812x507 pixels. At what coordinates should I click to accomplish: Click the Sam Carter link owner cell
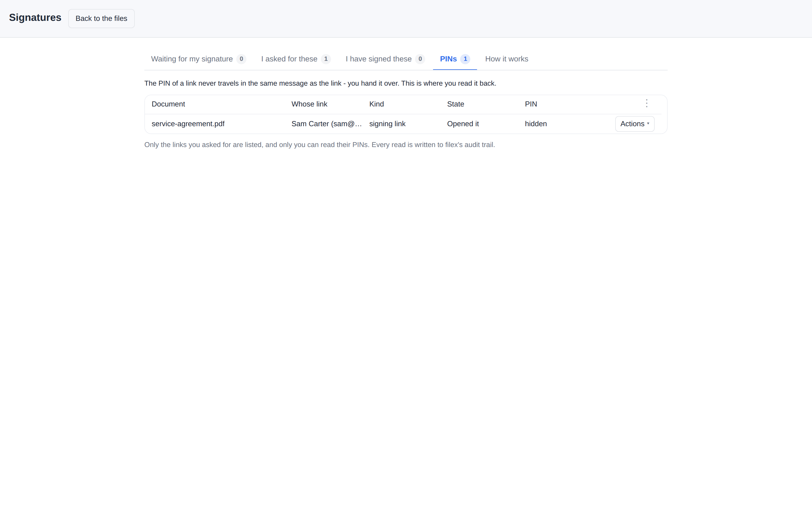(326, 124)
